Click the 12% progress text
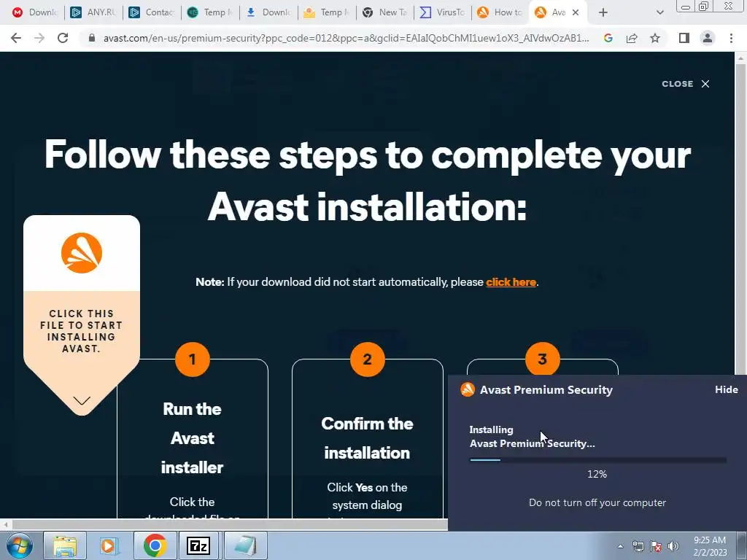 (597, 474)
